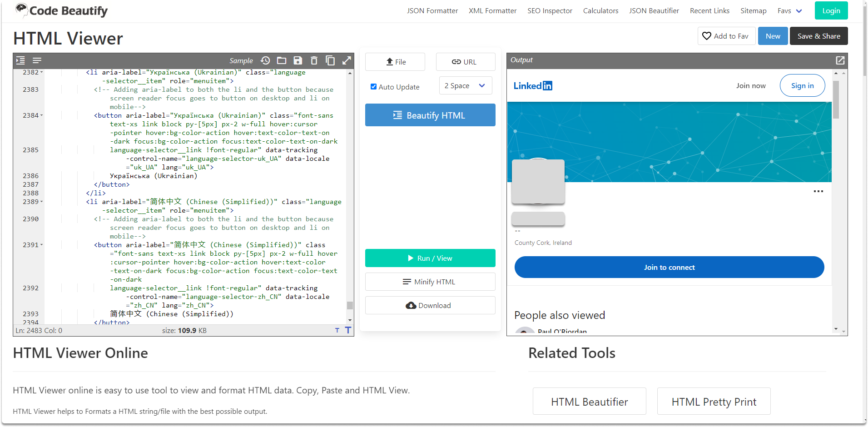The image size is (868, 427).
Task: Click the save floppy disk icon
Action: 298,60
